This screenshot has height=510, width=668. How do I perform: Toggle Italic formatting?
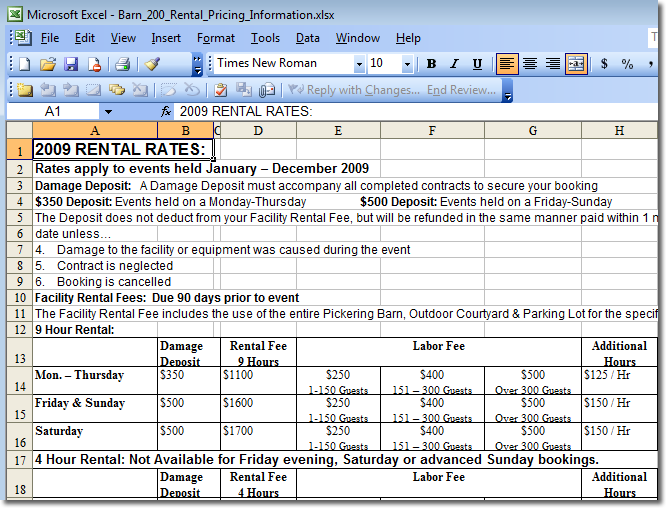pyautogui.click(x=454, y=64)
